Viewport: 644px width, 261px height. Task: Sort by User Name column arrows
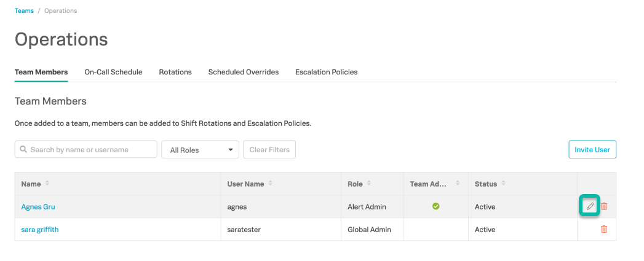click(x=270, y=184)
